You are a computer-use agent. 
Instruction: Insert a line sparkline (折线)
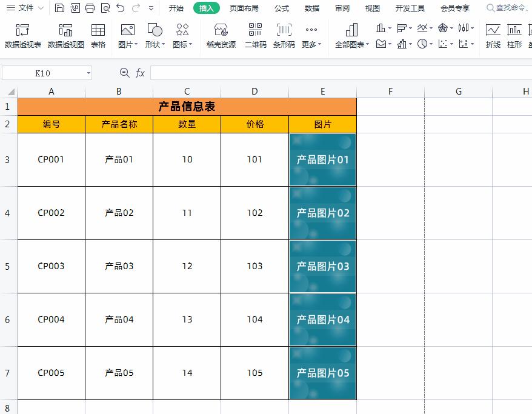pos(493,35)
